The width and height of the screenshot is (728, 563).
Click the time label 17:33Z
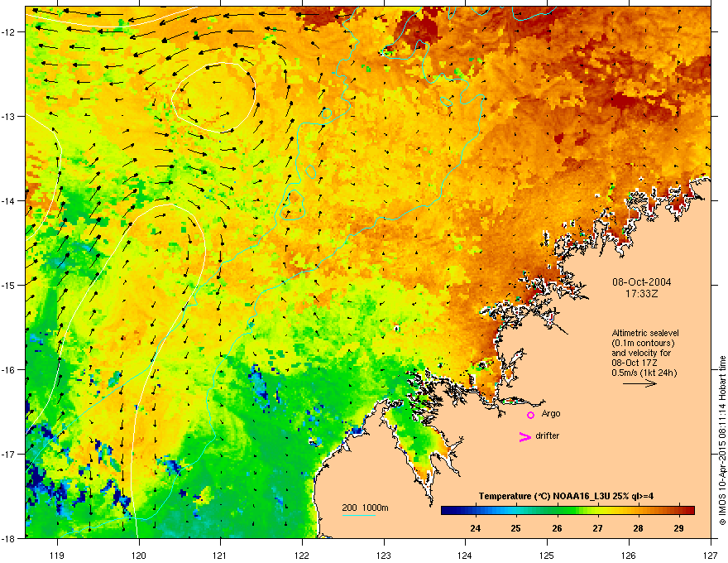pyautogui.click(x=641, y=294)
